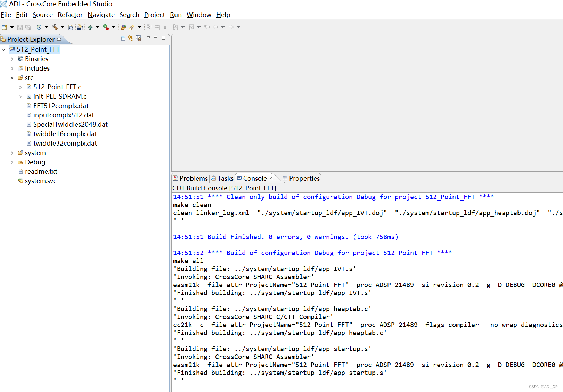Toggle Show Whitespace Characters pilcrow icon

click(165, 27)
